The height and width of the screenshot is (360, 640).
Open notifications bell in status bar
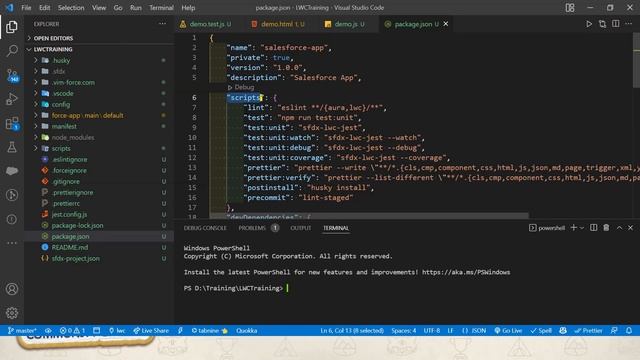[x=629, y=331]
